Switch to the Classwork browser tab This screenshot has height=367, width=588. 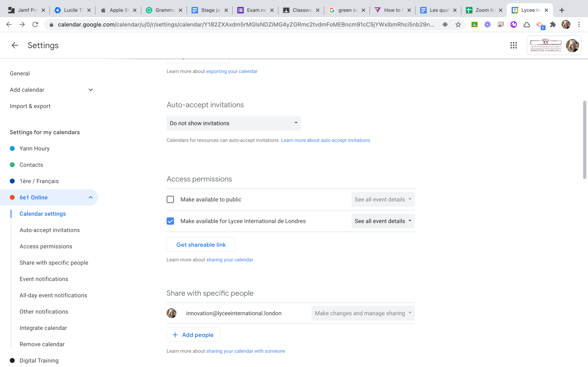(x=301, y=10)
